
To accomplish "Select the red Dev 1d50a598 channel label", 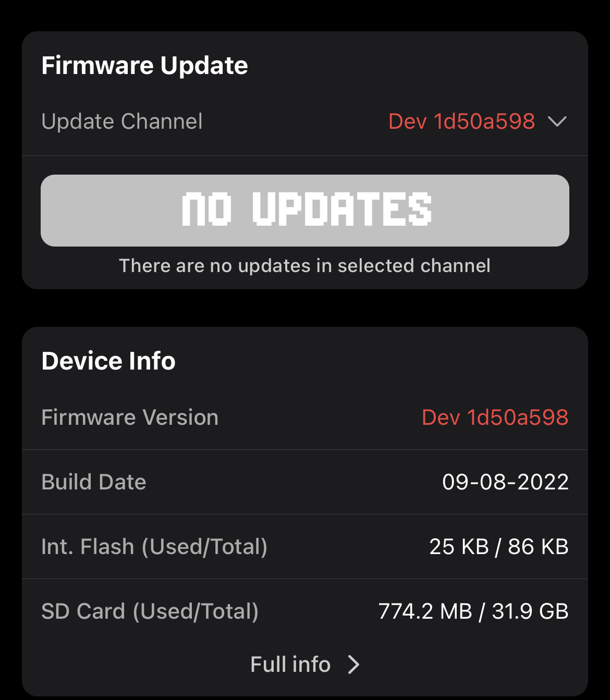I will point(461,121).
